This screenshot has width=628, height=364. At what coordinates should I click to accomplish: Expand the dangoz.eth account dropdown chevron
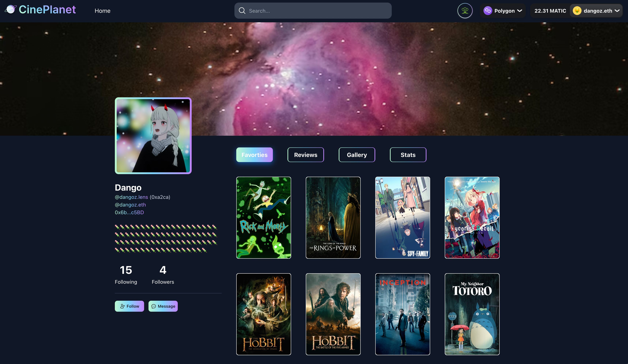pos(617,11)
